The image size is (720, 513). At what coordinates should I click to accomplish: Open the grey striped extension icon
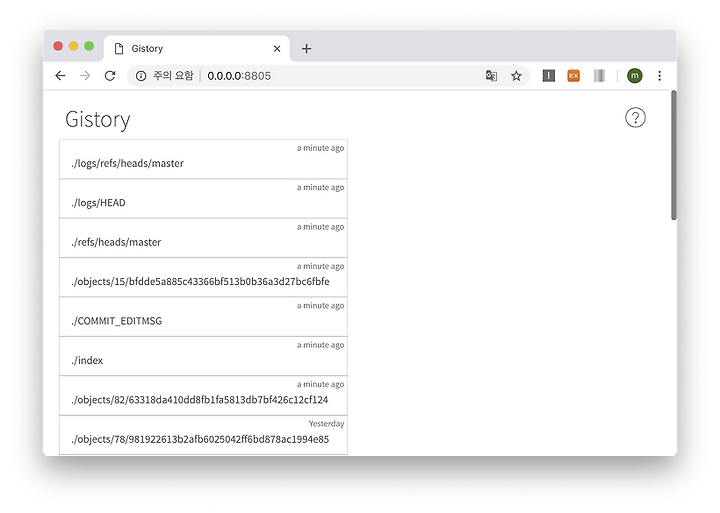tap(599, 76)
